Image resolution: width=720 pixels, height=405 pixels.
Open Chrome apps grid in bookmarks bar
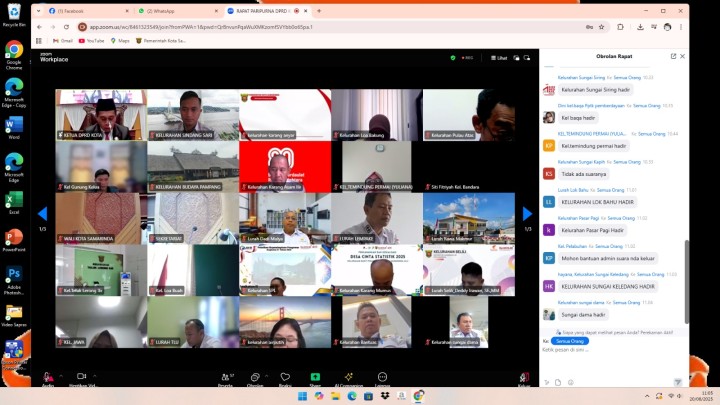(39, 41)
